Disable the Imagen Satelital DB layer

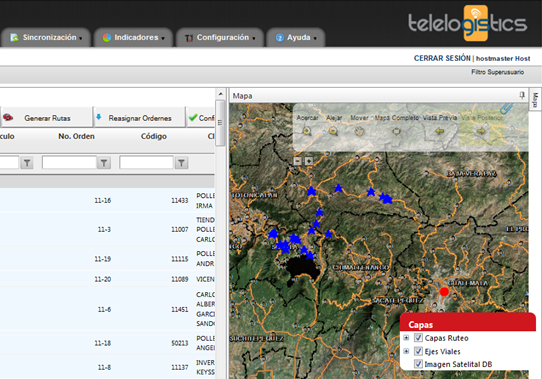pos(418,364)
